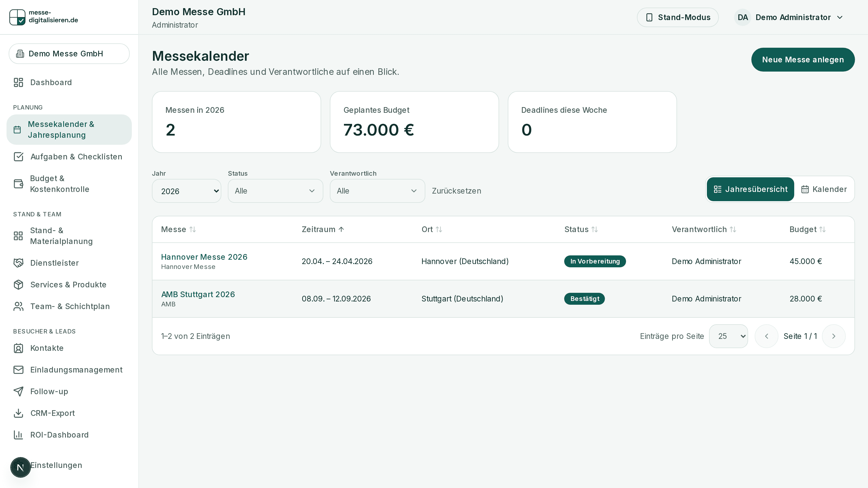
Task: Click Neue Messe anlegen button
Action: 803,60
